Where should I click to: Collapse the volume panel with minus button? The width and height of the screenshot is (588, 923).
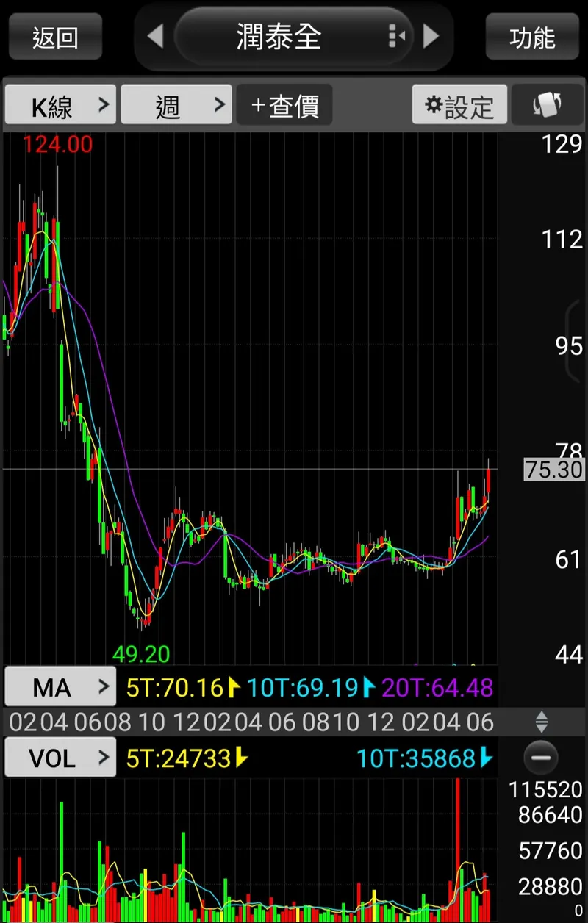[x=541, y=758]
